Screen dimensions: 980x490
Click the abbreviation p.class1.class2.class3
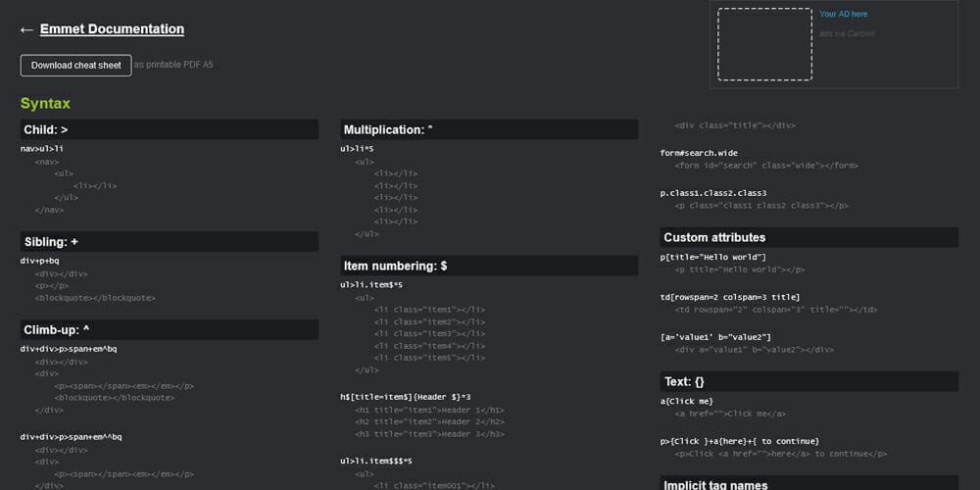click(713, 193)
